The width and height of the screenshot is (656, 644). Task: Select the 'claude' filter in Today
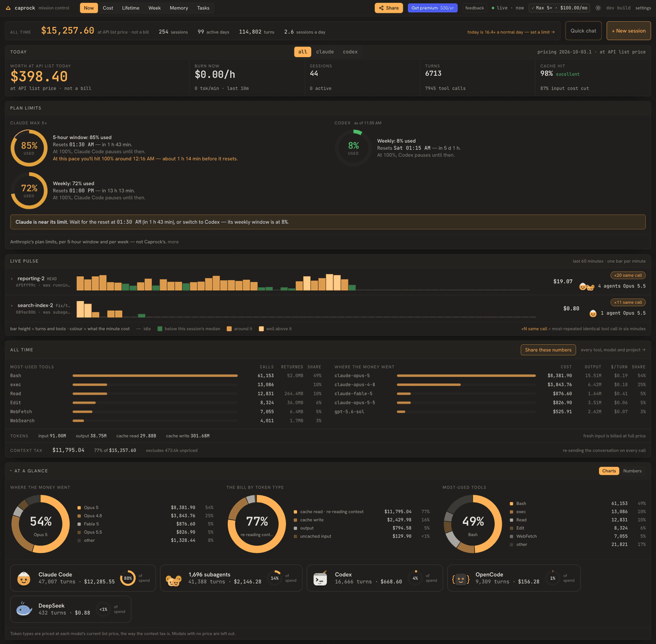pos(324,52)
